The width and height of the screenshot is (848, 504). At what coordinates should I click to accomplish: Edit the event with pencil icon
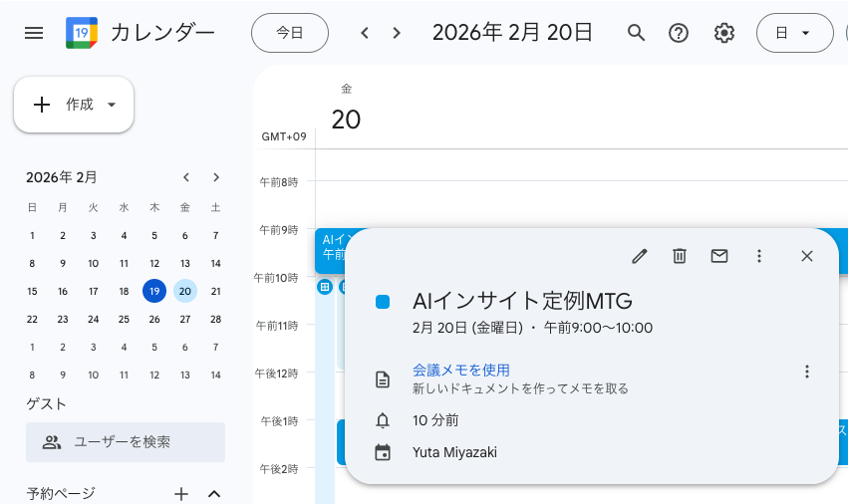tap(640, 256)
